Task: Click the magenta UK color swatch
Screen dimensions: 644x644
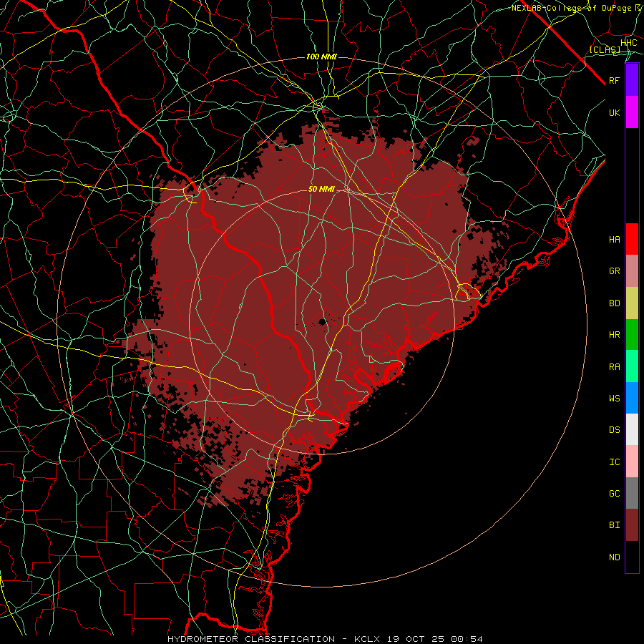Action: [632, 112]
